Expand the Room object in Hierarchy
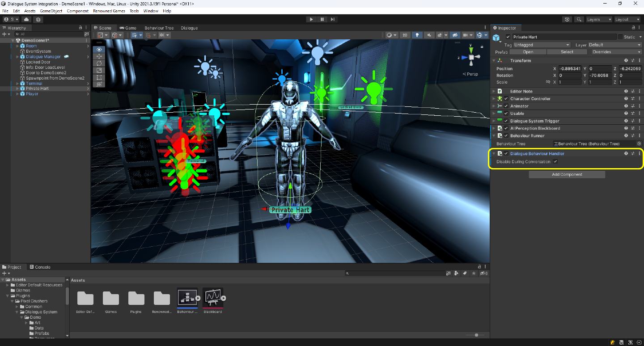Image resolution: width=644 pixels, height=346 pixels. [x=17, y=46]
